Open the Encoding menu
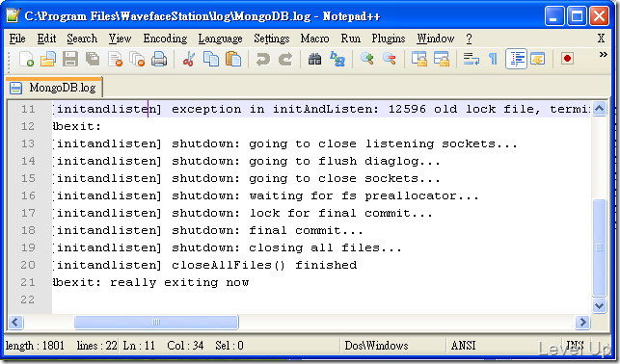This screenshot has height=364, width=620. pyautogui.click(x=165, y=39)
